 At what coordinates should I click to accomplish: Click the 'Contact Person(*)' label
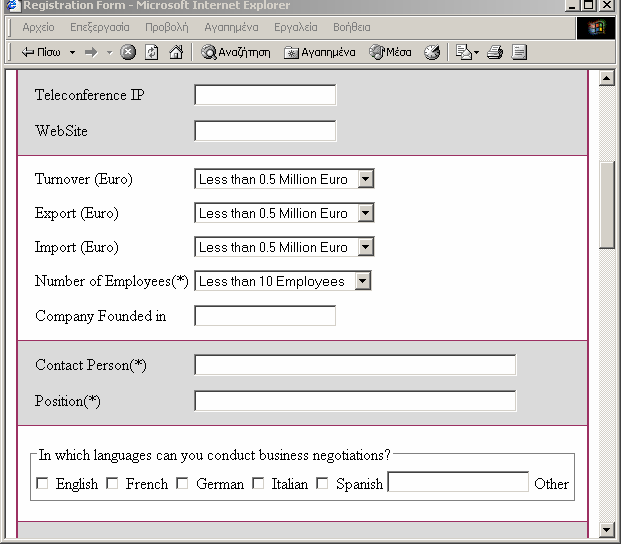point(91,365)
